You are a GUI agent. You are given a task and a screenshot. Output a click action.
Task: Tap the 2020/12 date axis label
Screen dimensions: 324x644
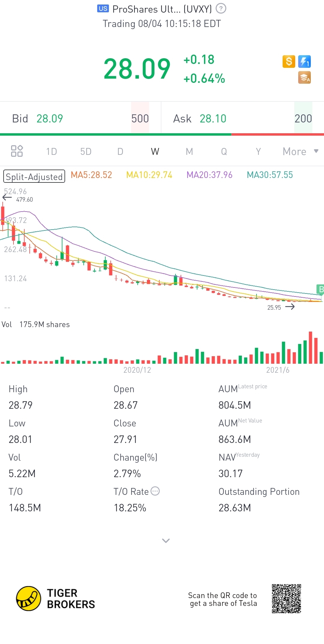click(137, 370)
